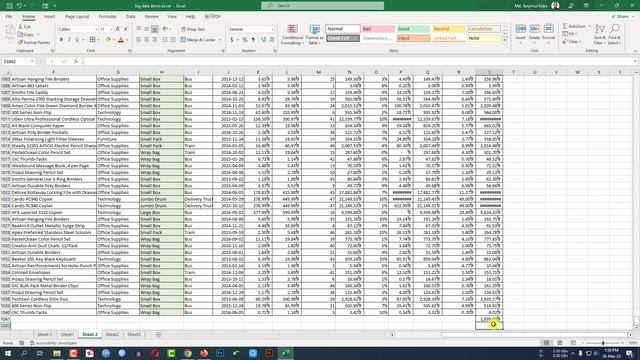The height and width of the screenshot is (360, 640).
Task: Click the Cut command in Clipboard
Action: (x=25, y=27)
